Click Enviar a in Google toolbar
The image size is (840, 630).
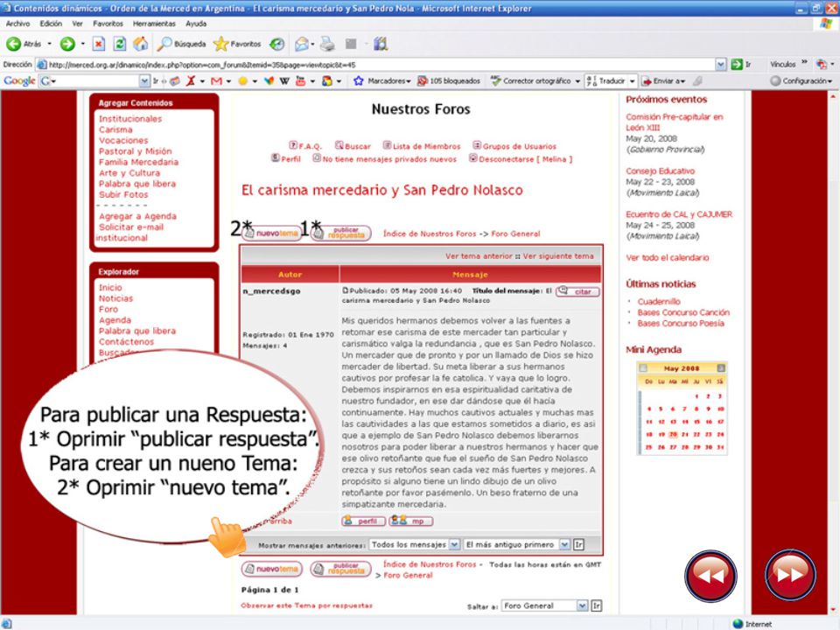663,80
